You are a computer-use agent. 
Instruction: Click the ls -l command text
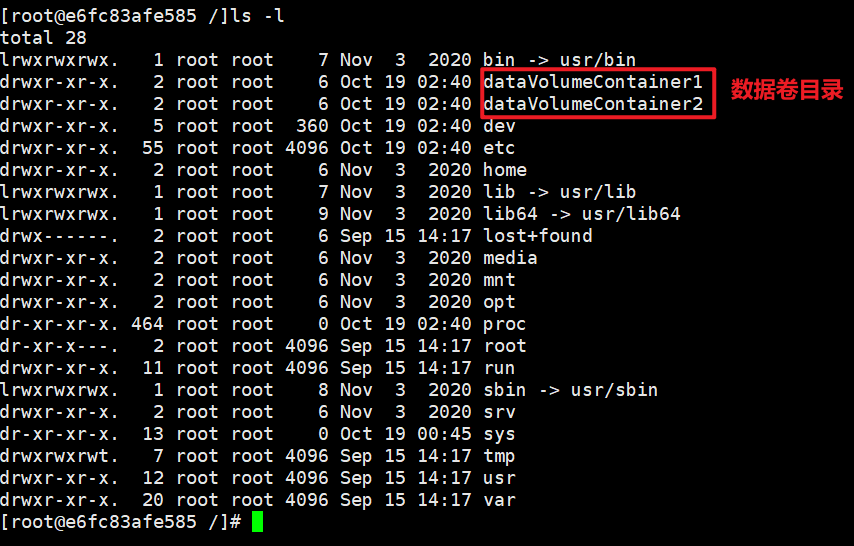point(257,16)
